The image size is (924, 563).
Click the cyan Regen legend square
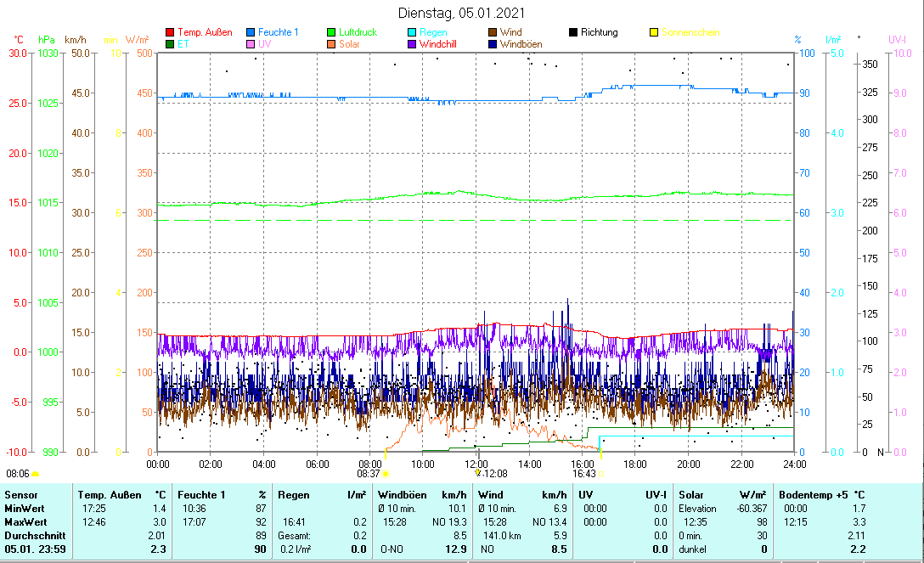coord(413,32)
